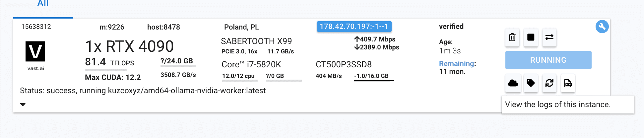
Task: Stop the instance with the square button
Action: 531,37
